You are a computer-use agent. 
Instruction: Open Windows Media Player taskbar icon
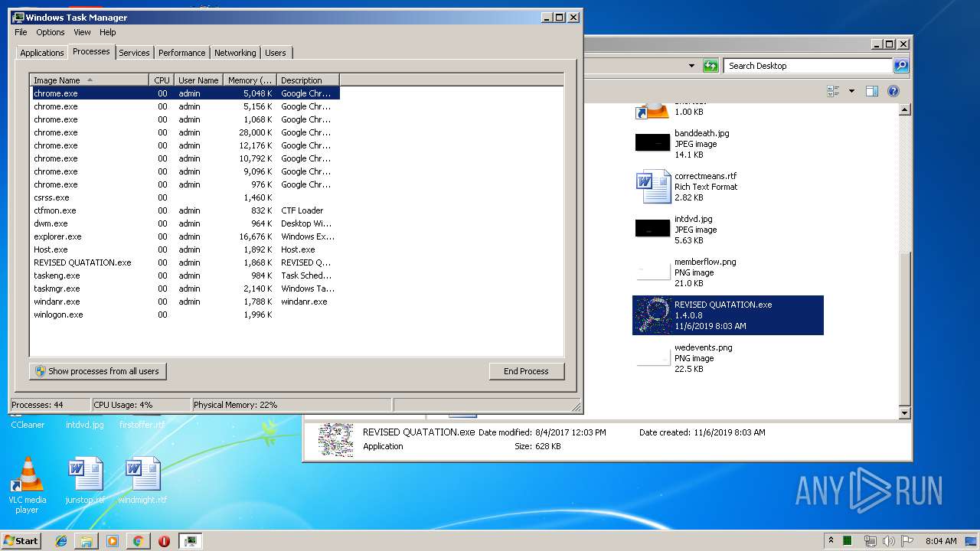pyautogui.click(x=113, y=541)
